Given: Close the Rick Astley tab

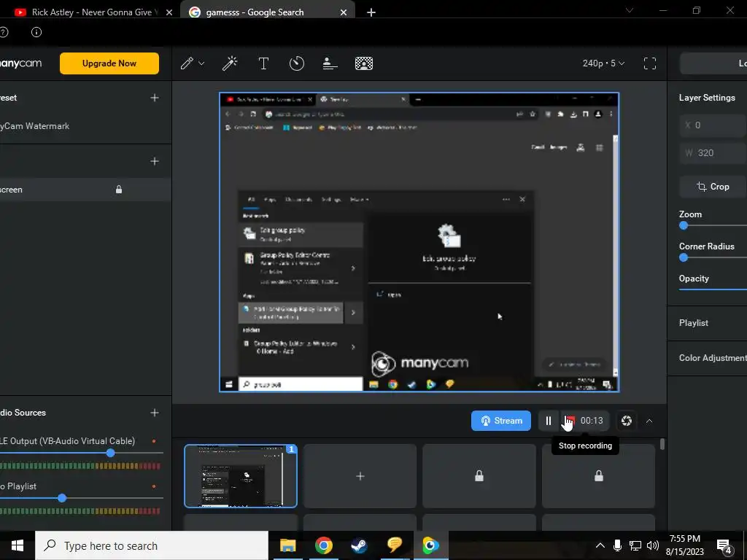Looking at the screenshot, I should (x=169, y=12).
